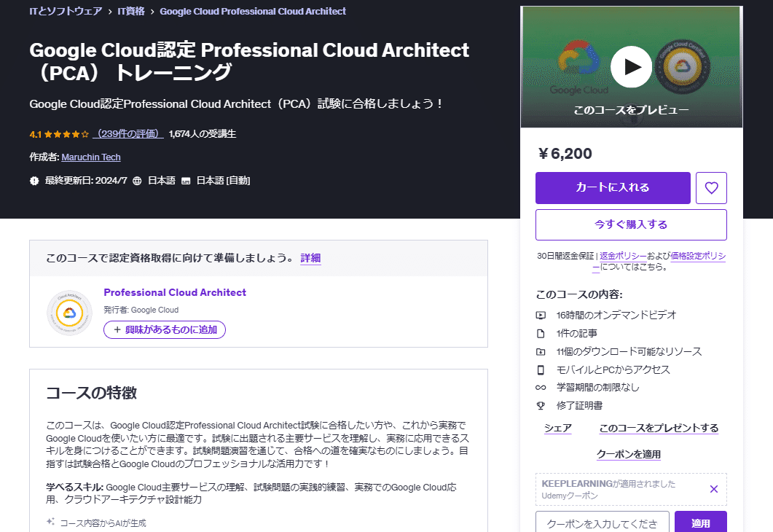Click the ¥6,200 price text
The height and width of the screenshot is (532, 773).
[x=565, y=154]
